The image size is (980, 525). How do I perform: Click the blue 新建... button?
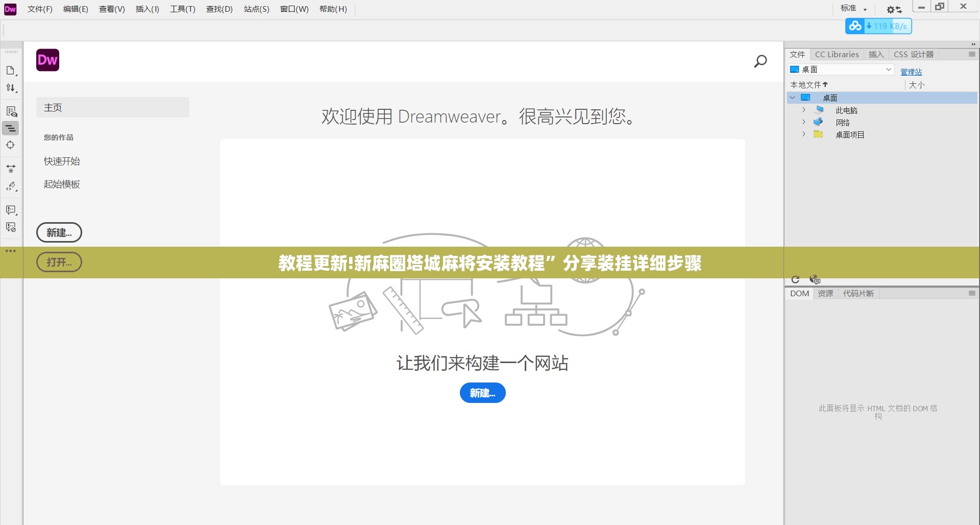[x=483, y=393]
